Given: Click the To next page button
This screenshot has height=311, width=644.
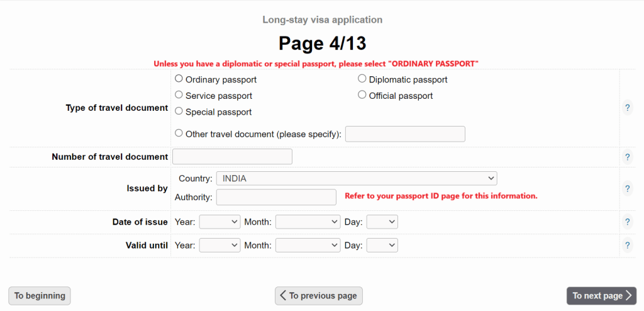Looking at the screenshot, I should tap(601, 296).
